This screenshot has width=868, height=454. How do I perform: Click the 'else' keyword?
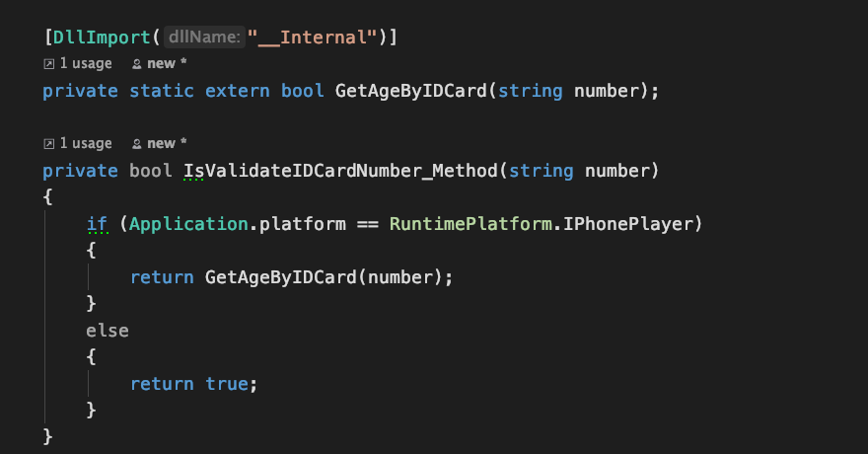click(x=108, y=331)
